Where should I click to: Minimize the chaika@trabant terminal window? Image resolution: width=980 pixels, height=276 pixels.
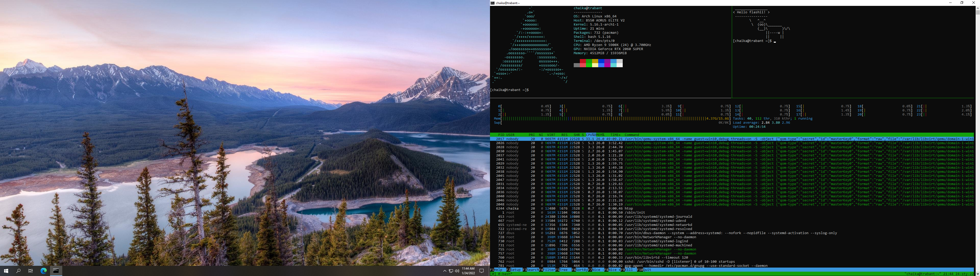point(950,3)
